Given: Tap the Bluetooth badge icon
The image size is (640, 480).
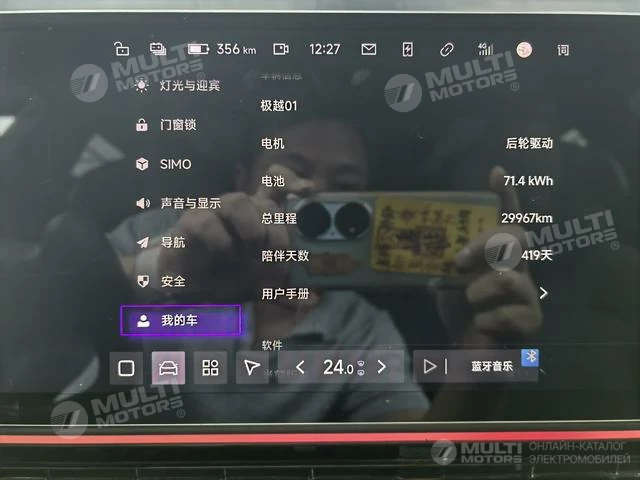Looking at the screenshot, I should point(530,358).
